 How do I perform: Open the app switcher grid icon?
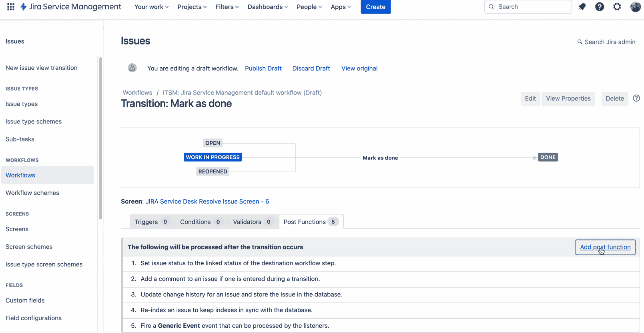[x=11, y=7]
